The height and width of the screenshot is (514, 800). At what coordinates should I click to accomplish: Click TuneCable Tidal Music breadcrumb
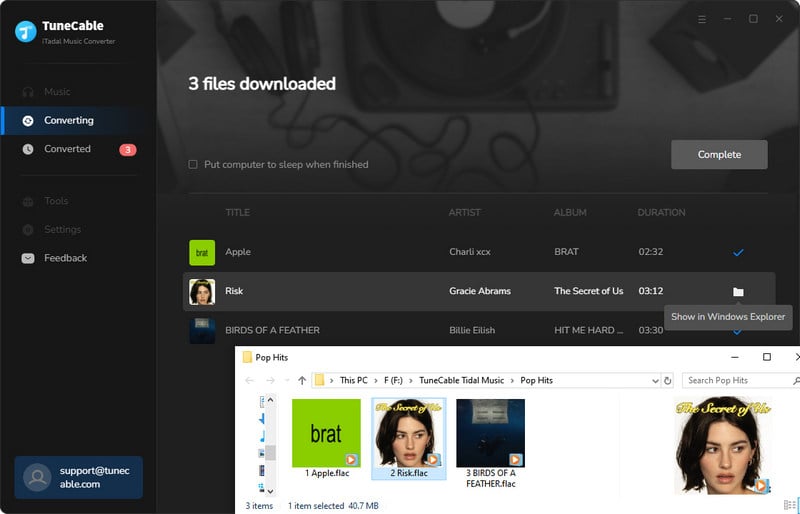coord(461,380)
